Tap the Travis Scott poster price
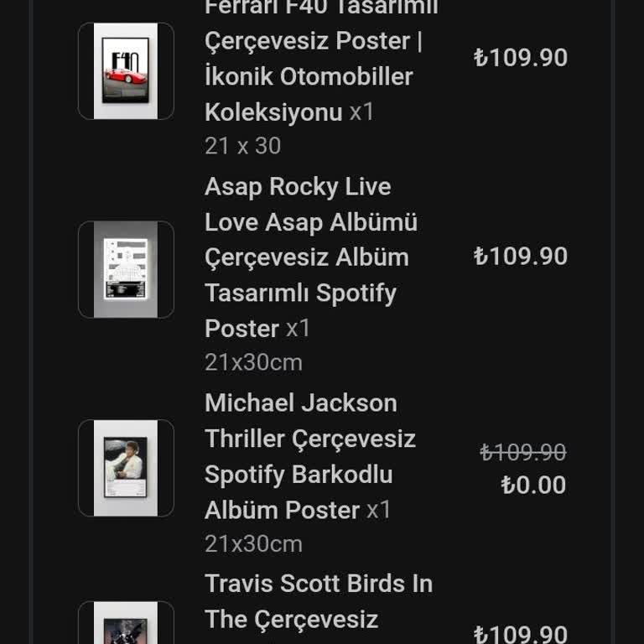 click(521, 634)
